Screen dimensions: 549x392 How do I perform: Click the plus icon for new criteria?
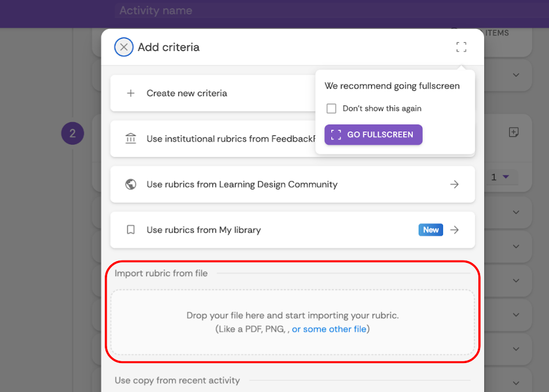131,93
